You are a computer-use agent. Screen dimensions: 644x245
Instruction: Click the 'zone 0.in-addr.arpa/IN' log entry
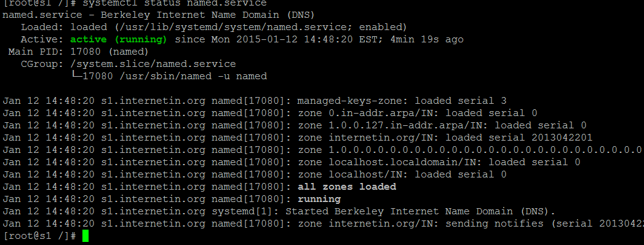click(x=367, y=113)
